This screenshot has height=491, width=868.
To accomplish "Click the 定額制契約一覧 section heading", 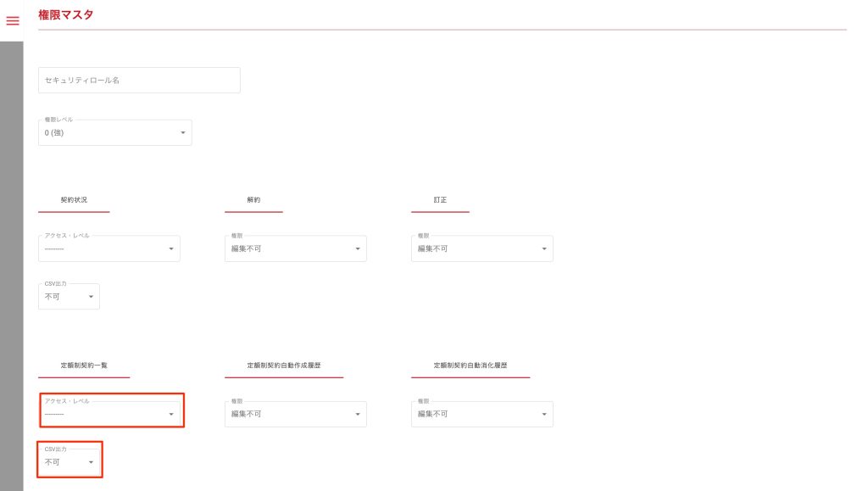I will click(x=84, y=365).
